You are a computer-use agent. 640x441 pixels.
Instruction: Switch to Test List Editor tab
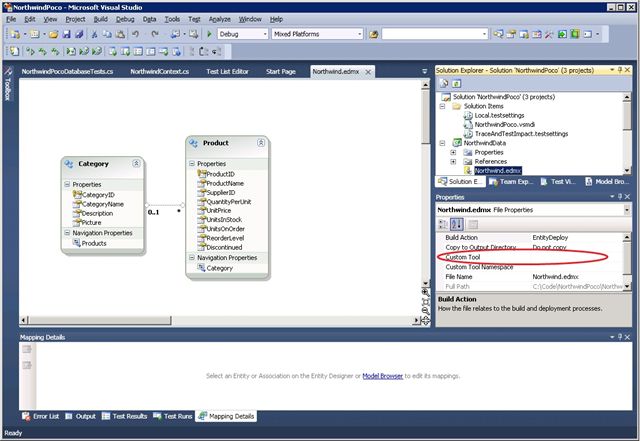[227, 71]
